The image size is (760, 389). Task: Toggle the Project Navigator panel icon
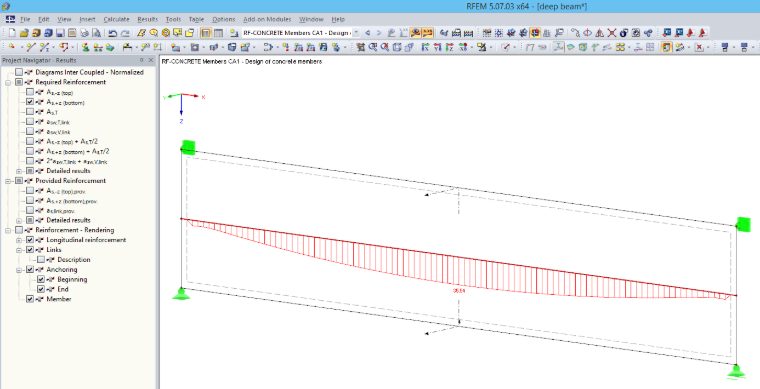[x=206, y=33]
